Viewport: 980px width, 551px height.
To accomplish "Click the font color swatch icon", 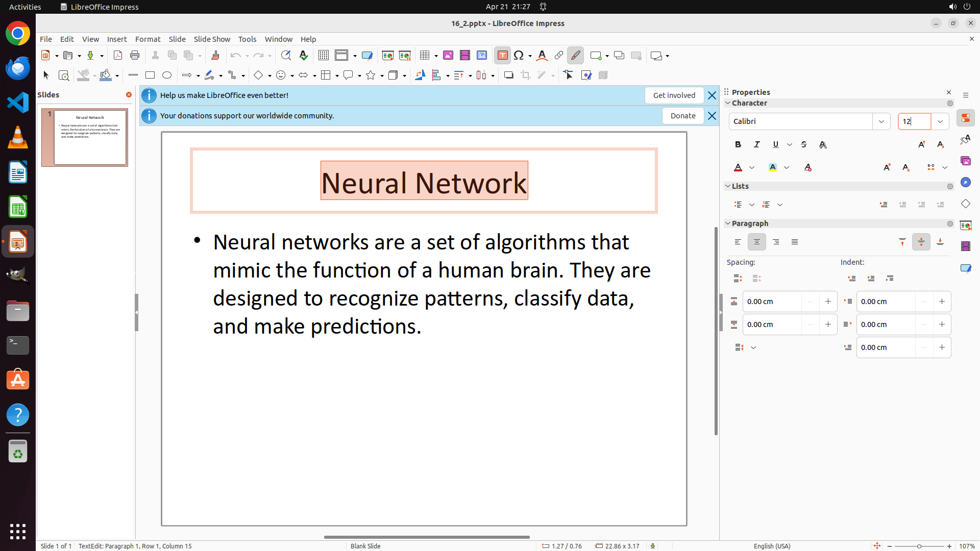I will tap(738, 167).
